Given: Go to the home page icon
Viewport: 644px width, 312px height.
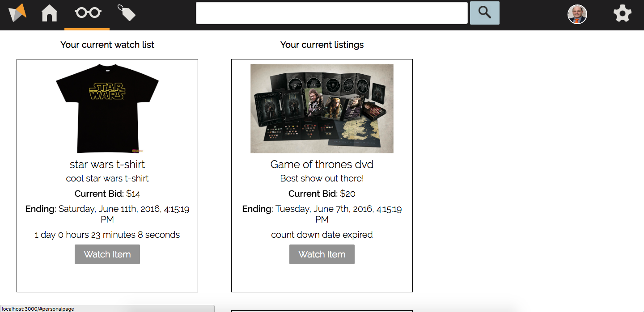Looking at the screenshot, I should tap(50, 13).
